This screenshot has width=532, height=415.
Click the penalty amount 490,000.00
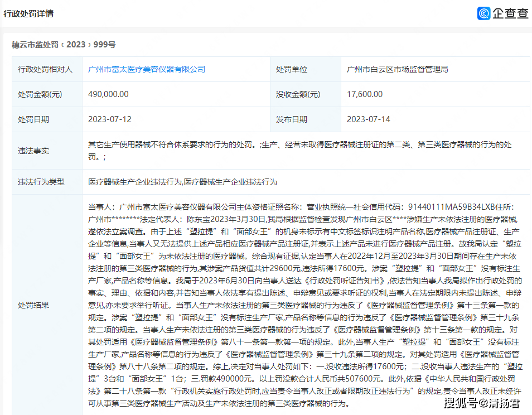point(108,94)
